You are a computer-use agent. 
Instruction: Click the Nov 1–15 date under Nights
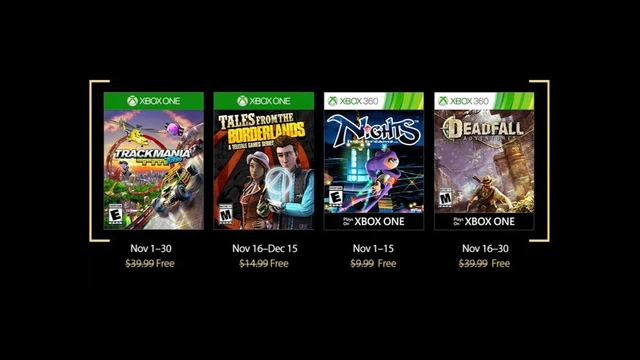pyautogui.click(x=373, y=248)
